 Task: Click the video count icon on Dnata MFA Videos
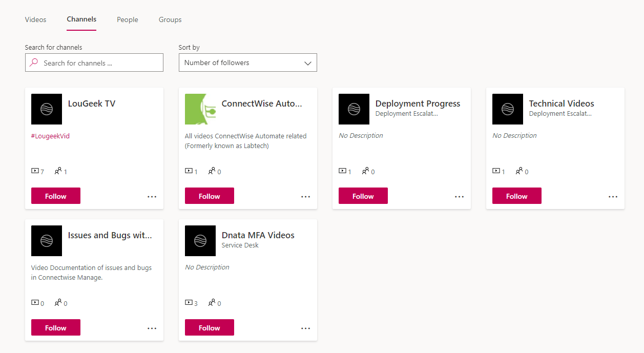[x=189, y=303]
